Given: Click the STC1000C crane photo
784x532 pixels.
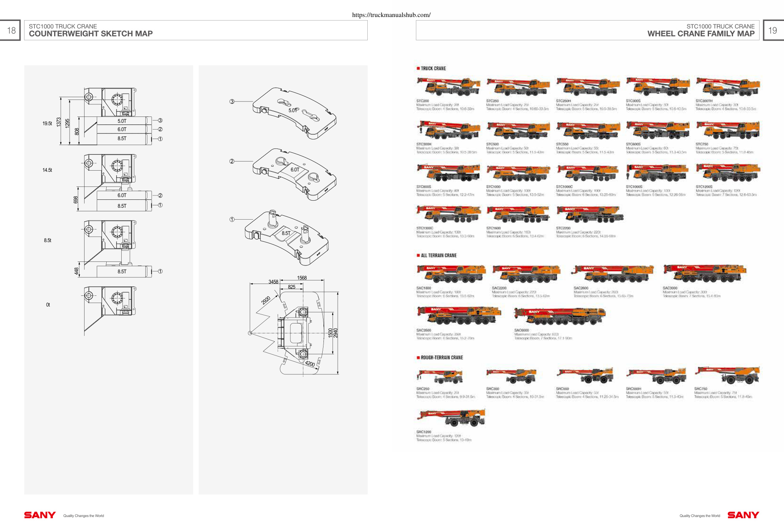Looking at the screenshot, I should pos(588,173).
